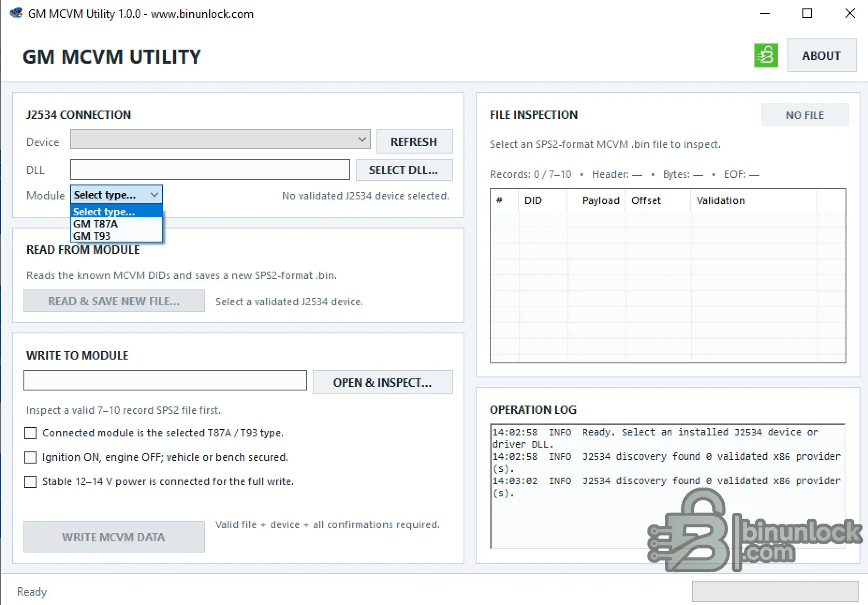Click OPEN & INSPECT... button
Viewport: 868px width, 605px height.
[383, 382]
